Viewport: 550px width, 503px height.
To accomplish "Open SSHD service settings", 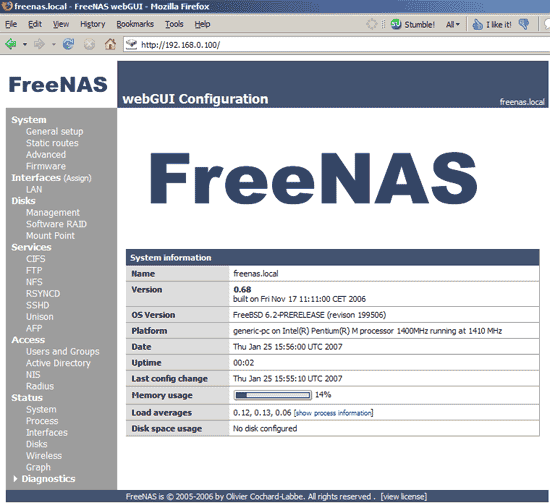I will pyautogui.click(x=38, y=305).
